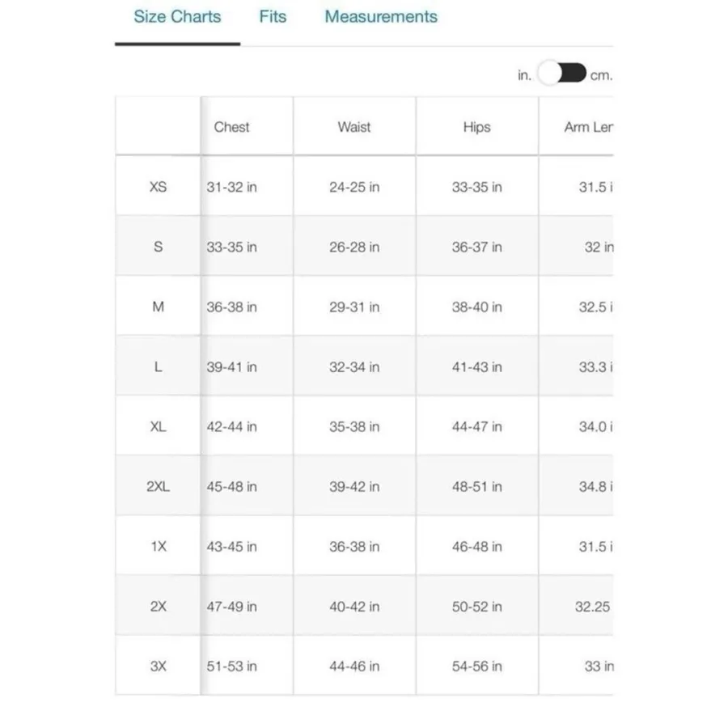Viewport: 728px width, 728px height.
Task: Select the Hips column header
Action: [476, 127]
